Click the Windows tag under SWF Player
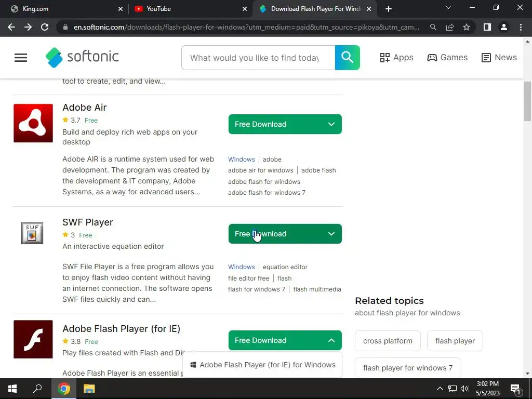 point(241,267)
